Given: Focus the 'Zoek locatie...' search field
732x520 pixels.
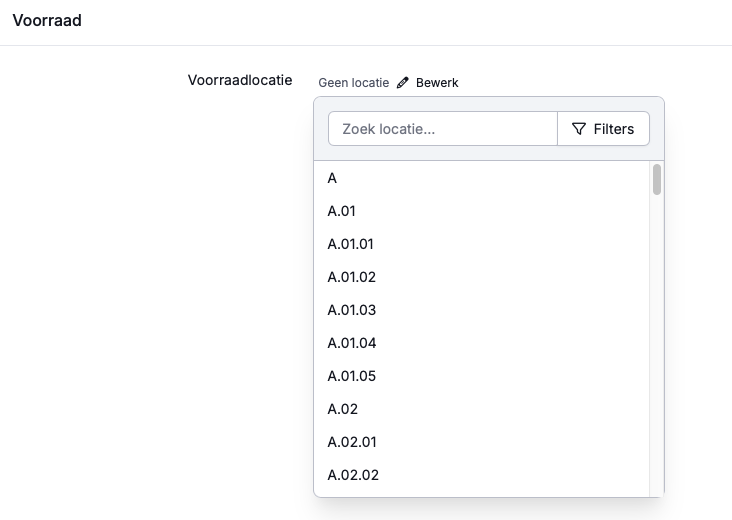Looking at the screenshot, I should 442,129.
